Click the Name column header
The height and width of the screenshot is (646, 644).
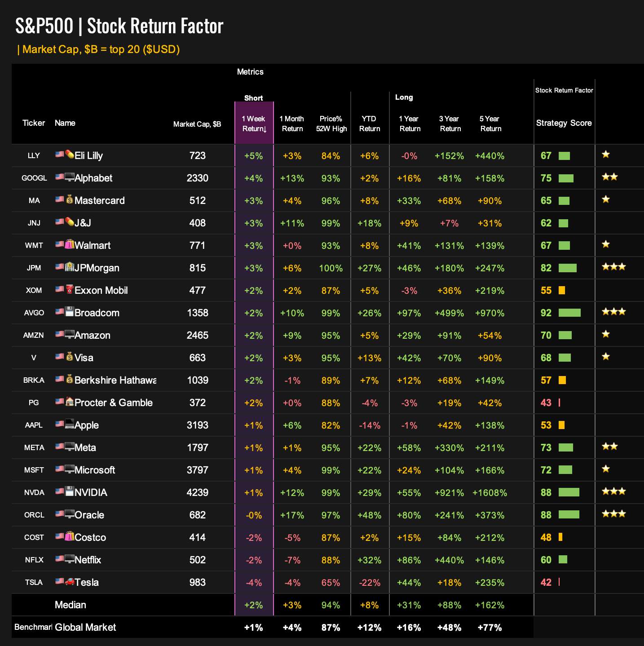65,123
